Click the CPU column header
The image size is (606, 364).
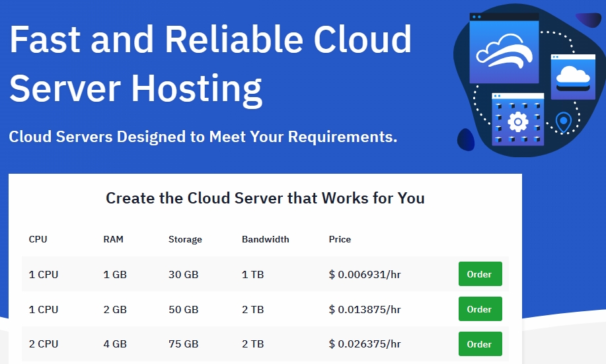click(38, 239)
